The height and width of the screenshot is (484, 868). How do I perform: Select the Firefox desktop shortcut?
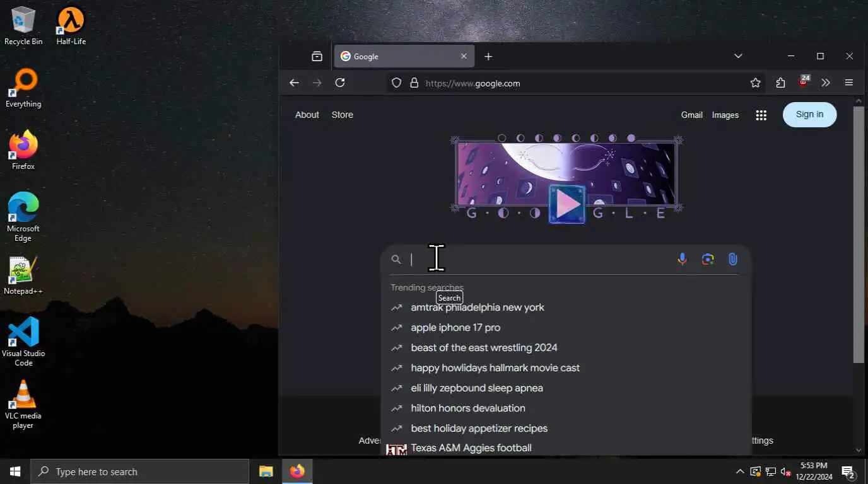[x=23, y=151]
